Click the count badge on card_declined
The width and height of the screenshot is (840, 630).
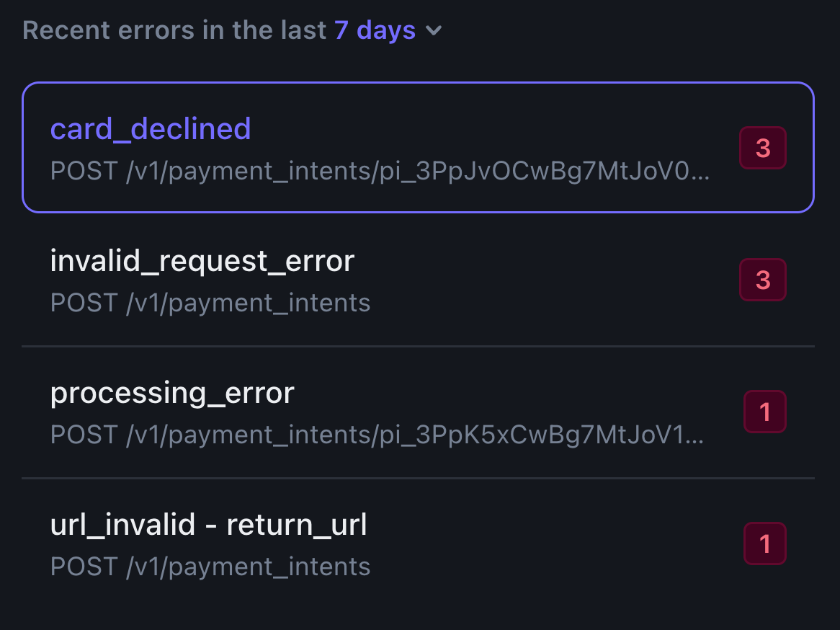pos(763,148)
